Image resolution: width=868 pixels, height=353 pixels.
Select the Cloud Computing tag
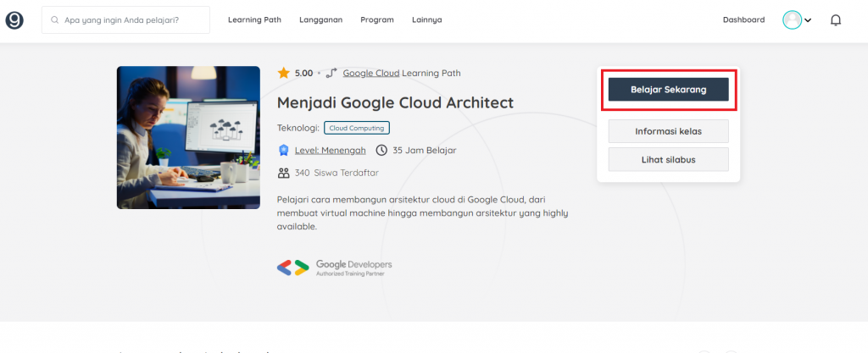pyautogui.click(x=357, y=128)
